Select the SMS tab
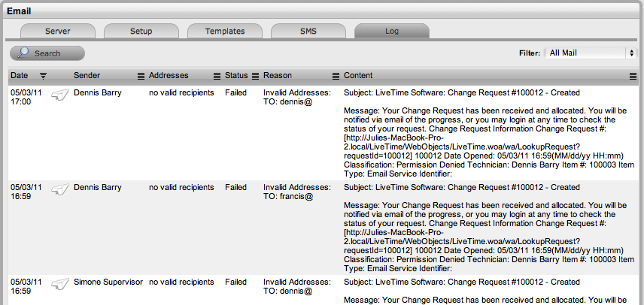This screenshot has width=644, height=305. pos(308,32)
